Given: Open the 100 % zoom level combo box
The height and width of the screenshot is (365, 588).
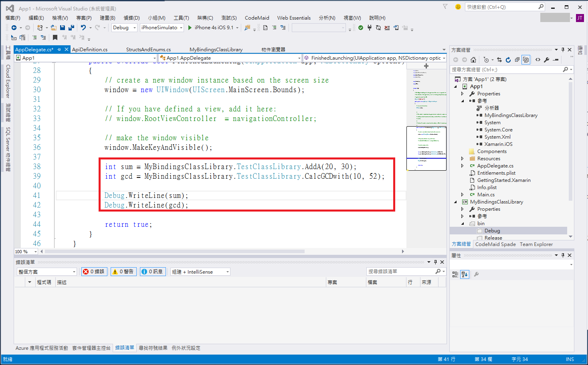Looking at the screenshot, I should (x=26, y=252).
